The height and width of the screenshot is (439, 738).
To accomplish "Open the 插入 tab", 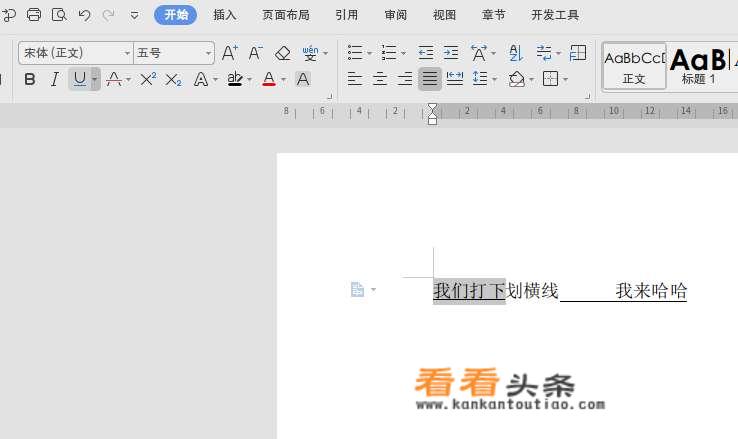I will 225,15.
